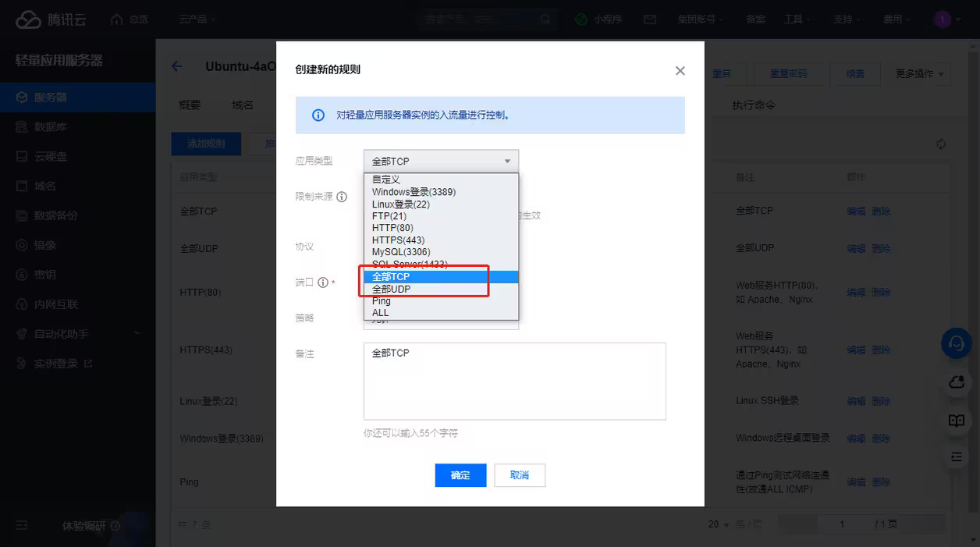Click 编辑 for the Windows远程桌面登录 rule
Screen dimensions: 980x547
[856, 439]
